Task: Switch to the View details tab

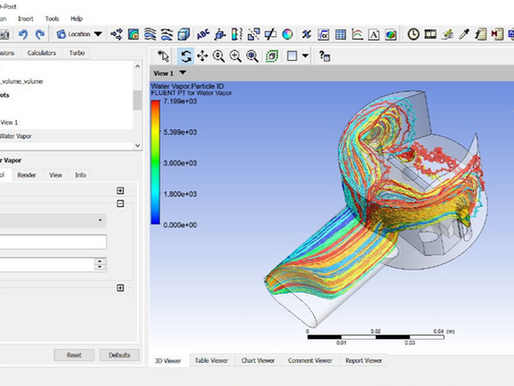Action: pyautogui.click(x=56, y=175)
